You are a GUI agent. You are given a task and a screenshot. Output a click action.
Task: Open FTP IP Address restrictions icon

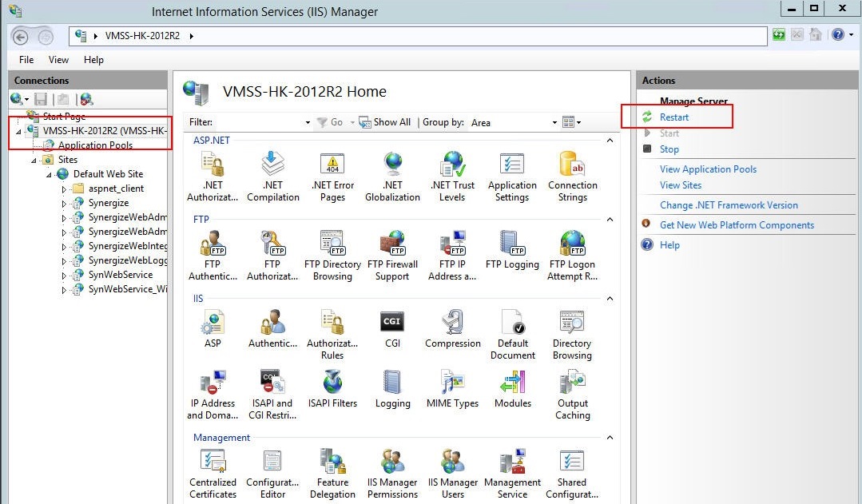pos(452,255)
